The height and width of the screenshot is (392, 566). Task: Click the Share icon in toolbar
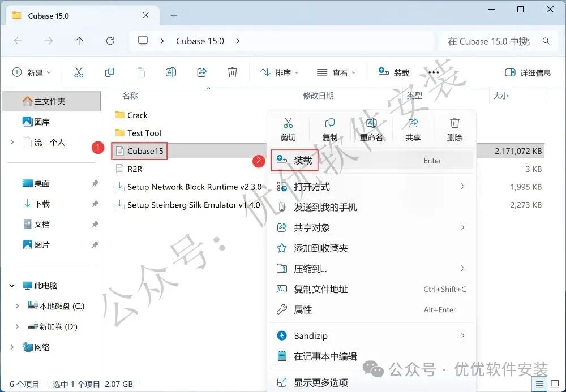202,72
